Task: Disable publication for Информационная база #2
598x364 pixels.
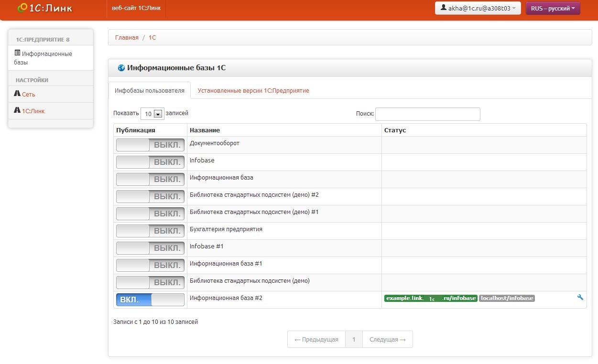Action: point(150,300)
